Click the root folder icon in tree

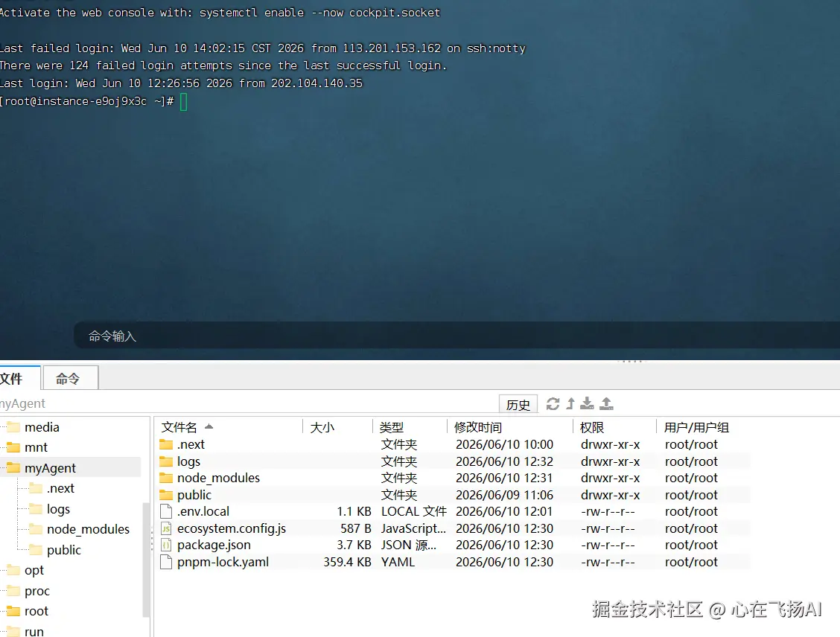tap(13, 611)
